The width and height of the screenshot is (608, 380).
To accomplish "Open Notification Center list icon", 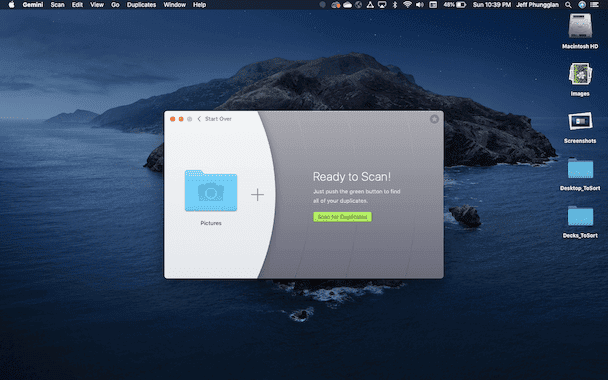I will (594, 5).
